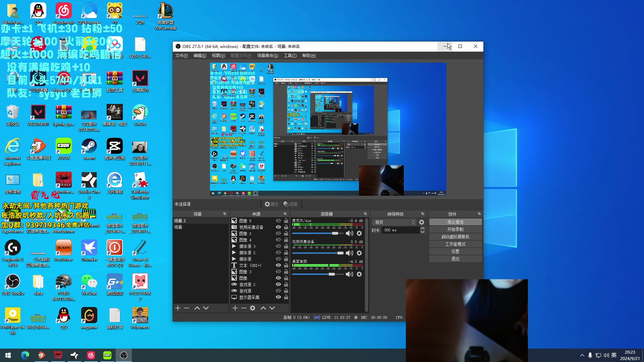
Task: Decrease transition duration with down arrow
Action: (x=423, y=232)
